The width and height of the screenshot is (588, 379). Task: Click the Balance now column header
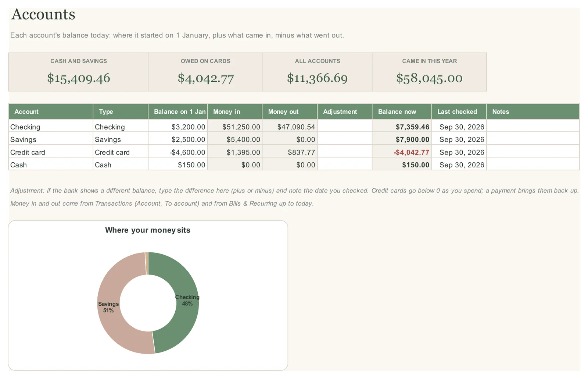[x=402, y=111]
